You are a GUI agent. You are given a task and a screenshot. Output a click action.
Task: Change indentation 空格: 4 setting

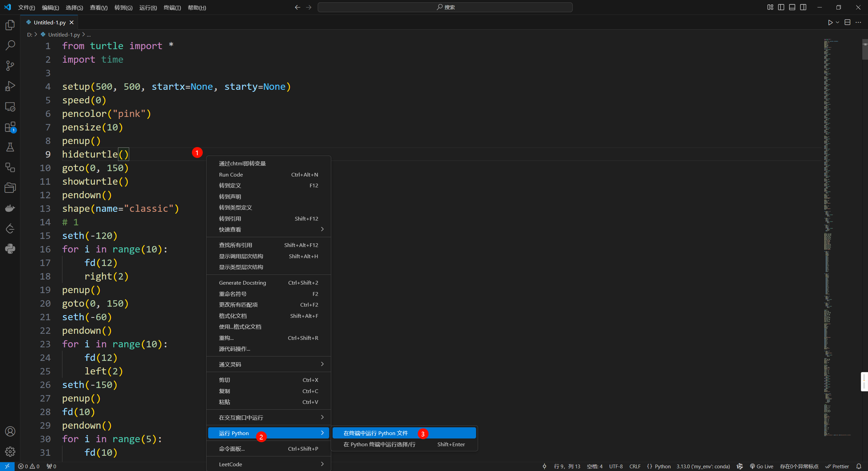click(x=595, y=466)
